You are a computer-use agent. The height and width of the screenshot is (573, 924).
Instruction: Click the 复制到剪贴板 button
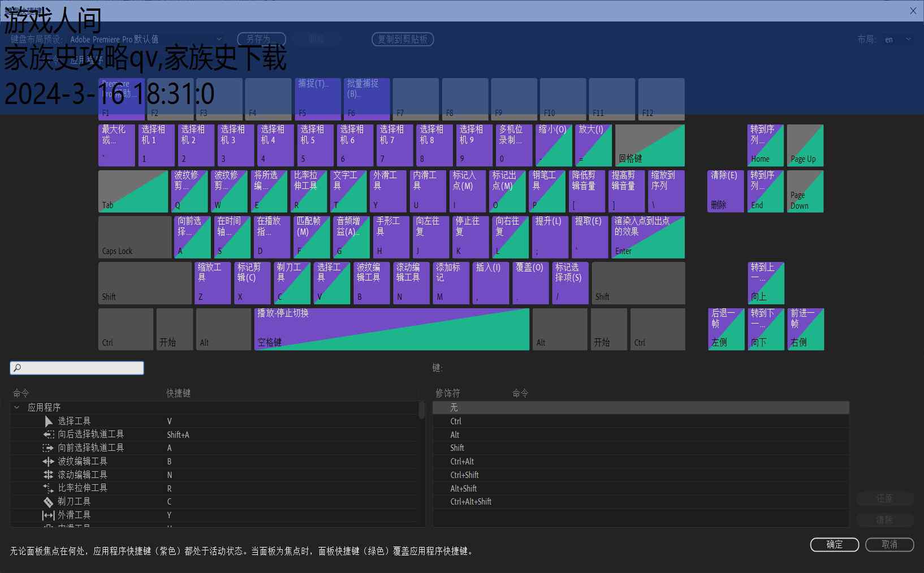[x=403, y=39]
